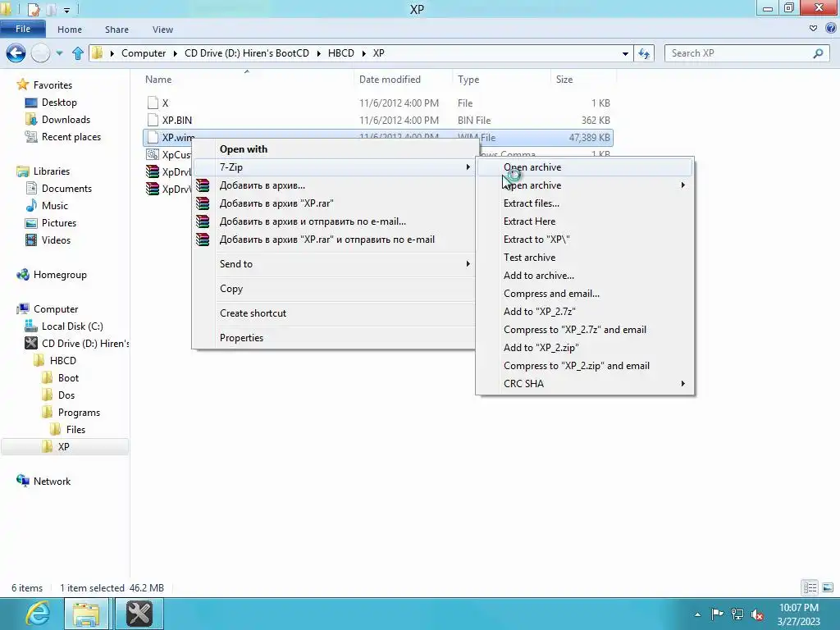The image size is (840, 630).
Task: Click Copy in context menu
Action: [231, 289]
